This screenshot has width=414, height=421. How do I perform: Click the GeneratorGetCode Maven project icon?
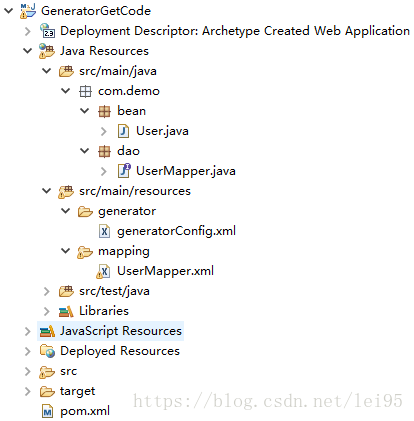click(28, 11)
